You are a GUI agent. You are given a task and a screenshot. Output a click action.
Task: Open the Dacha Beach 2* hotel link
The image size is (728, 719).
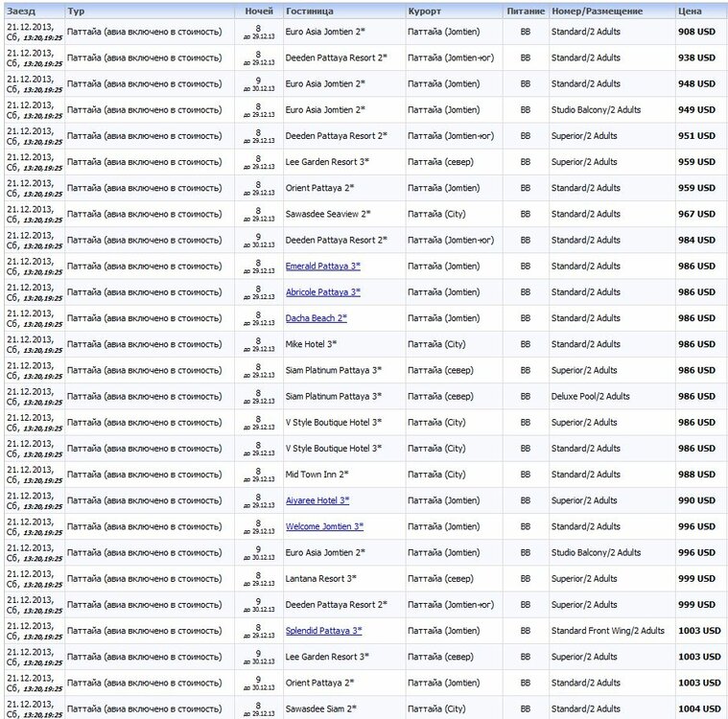tap(317, 318)
